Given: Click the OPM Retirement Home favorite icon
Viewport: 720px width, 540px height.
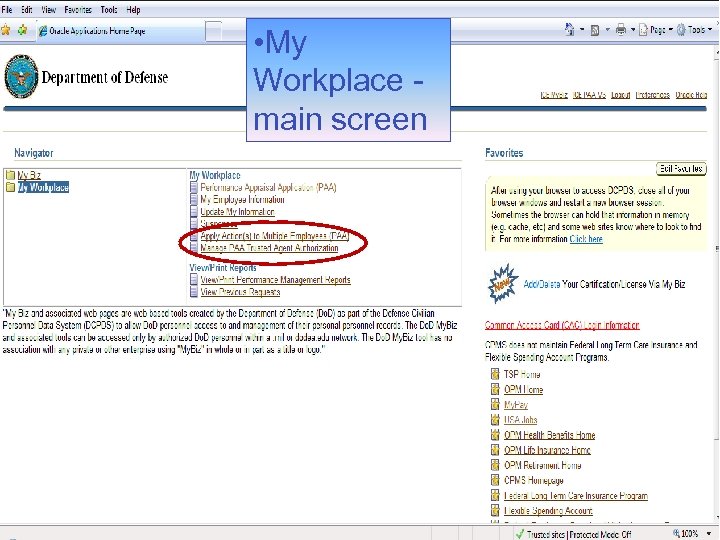Looking at the screenshot, I should pos(495,465).
